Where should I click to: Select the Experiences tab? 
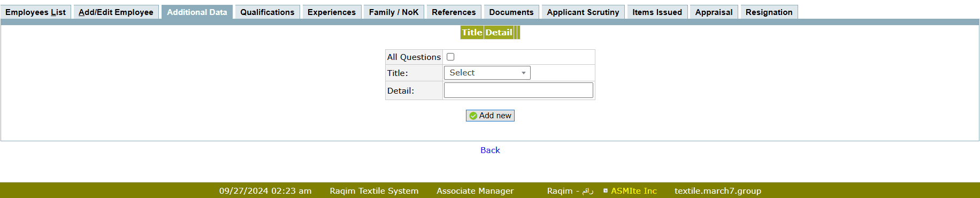pyautogui.click(x=332, y=12)
